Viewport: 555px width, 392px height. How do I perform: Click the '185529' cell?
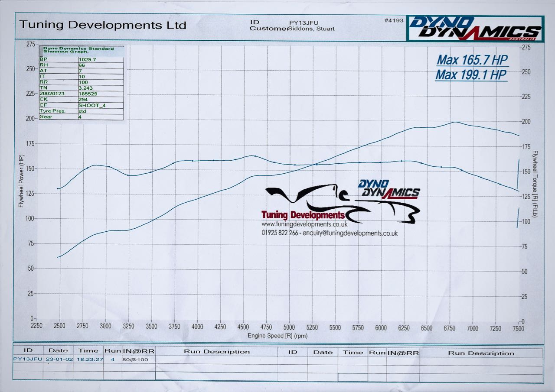[x=88, y=94]
